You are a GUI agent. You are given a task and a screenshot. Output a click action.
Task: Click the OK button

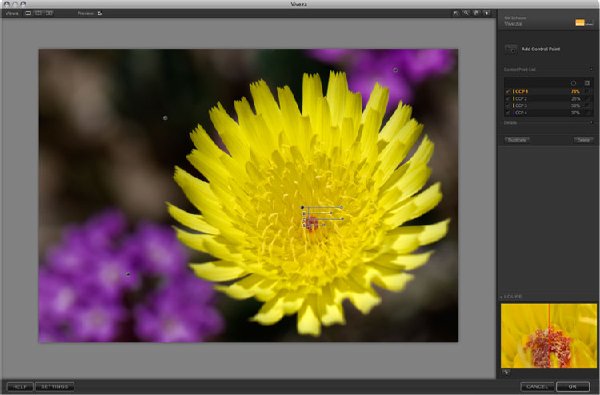click(x=572, y=387)
